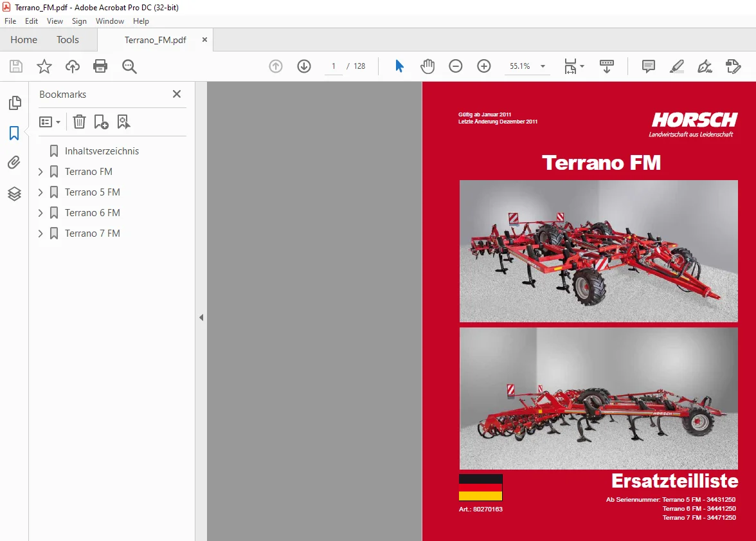Click the page number input field
The height and width of the screenshot is (541, 756).
tap(333, 66)
